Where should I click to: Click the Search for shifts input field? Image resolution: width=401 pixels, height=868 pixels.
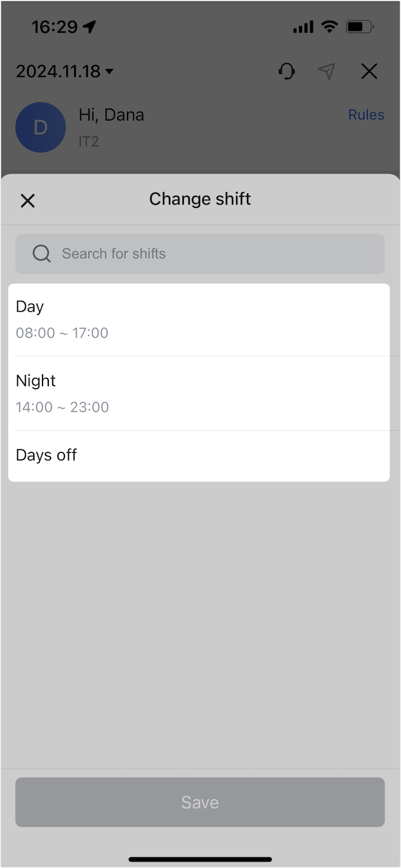coord(200,253)
